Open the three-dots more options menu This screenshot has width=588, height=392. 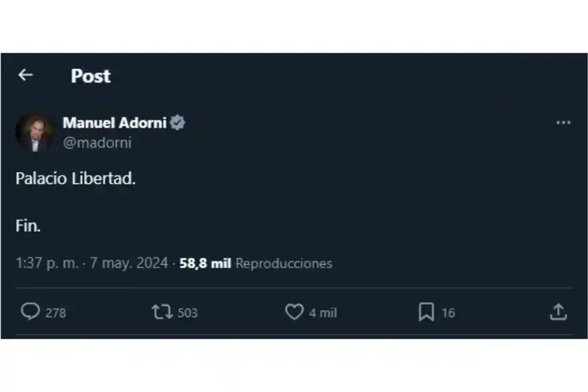(x=563, y=123)
